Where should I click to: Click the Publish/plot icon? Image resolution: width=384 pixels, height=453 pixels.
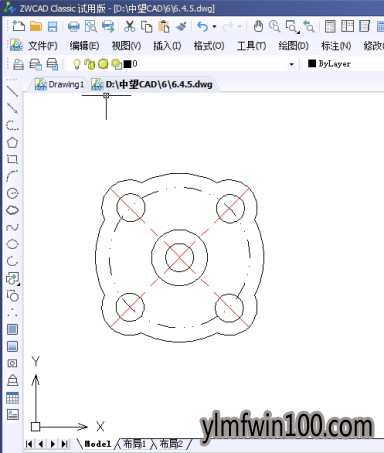click(108, 26)
